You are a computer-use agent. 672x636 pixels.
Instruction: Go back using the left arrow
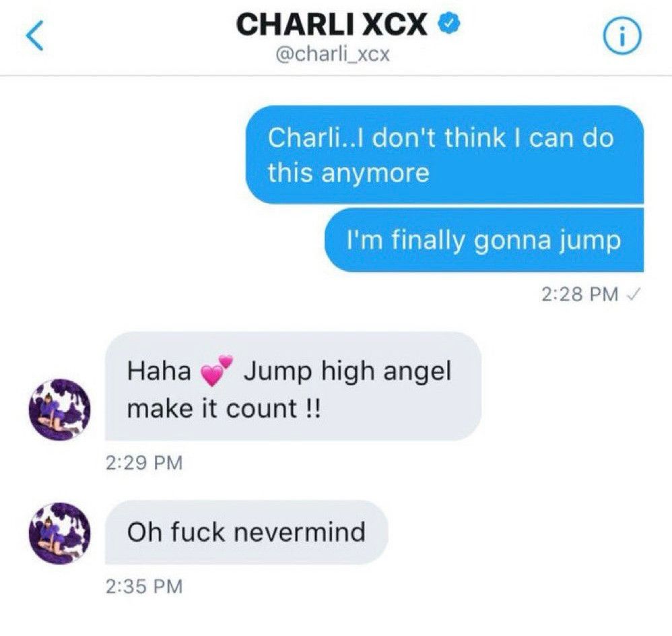tap(35, 37)
